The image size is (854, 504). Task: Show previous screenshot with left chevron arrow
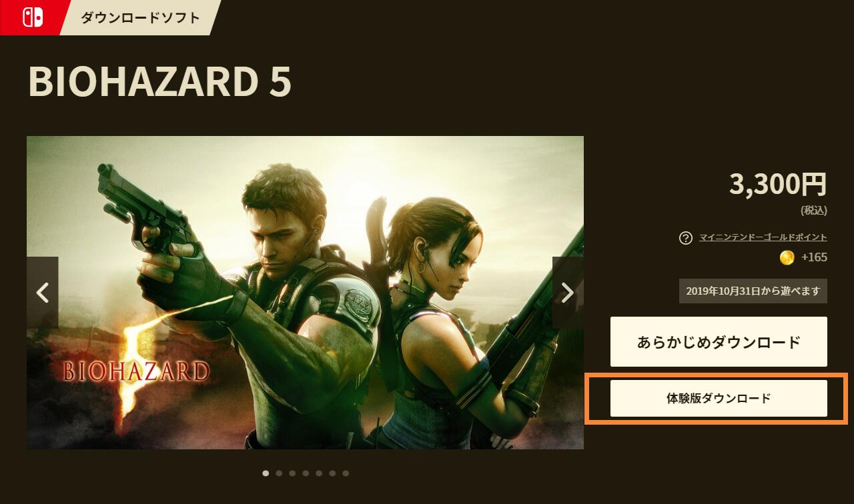click(43, 292)
